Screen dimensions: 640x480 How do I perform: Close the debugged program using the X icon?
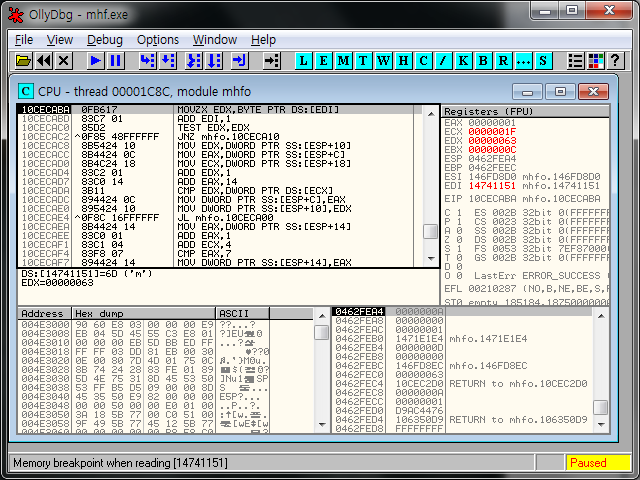pyautogui.click(x=63, y=61)
